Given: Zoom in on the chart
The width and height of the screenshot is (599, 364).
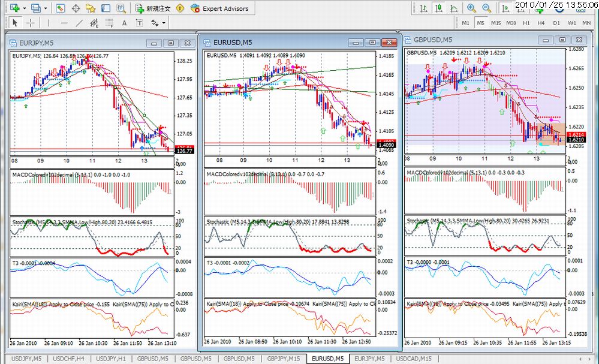Looking at the screenshot, I should 471,8.
